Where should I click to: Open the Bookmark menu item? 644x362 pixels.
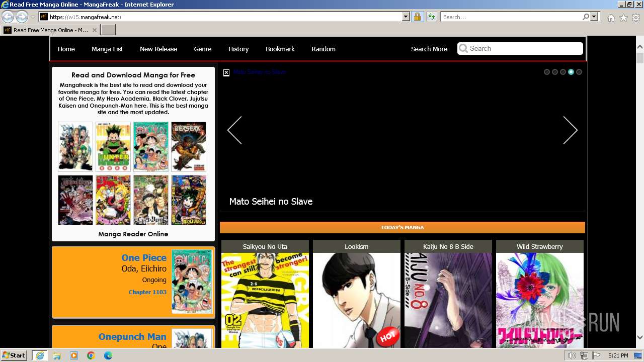click(280, 49)
